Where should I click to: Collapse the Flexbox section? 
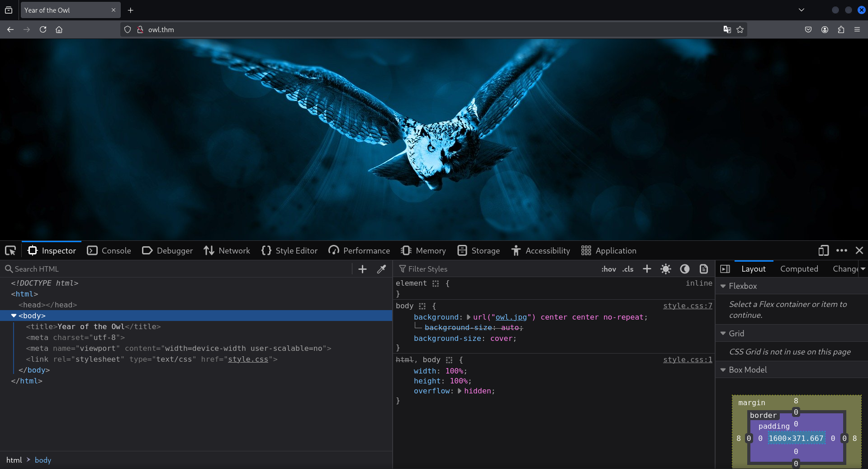click(x=723, y=286)
